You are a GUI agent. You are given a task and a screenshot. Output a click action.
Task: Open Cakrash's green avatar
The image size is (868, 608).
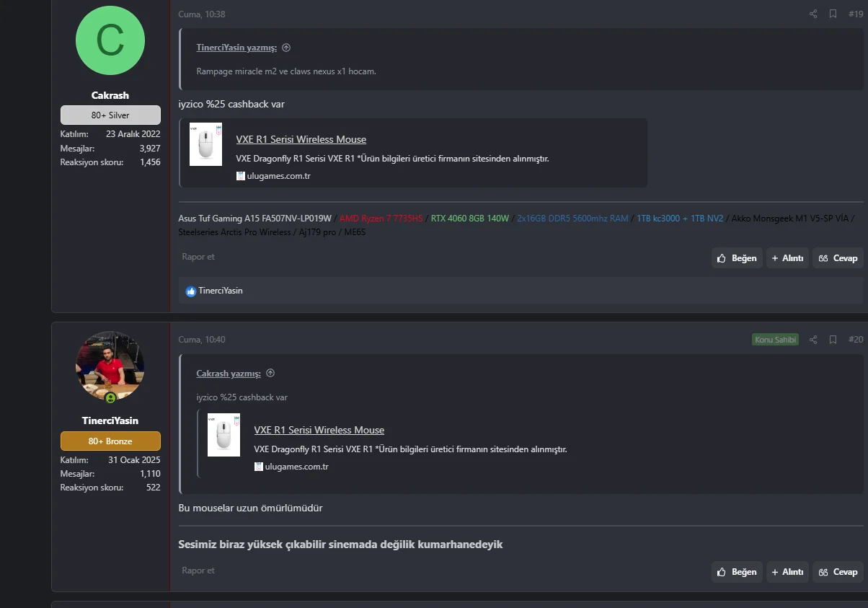pyautogui.click(x=110, y=40)
